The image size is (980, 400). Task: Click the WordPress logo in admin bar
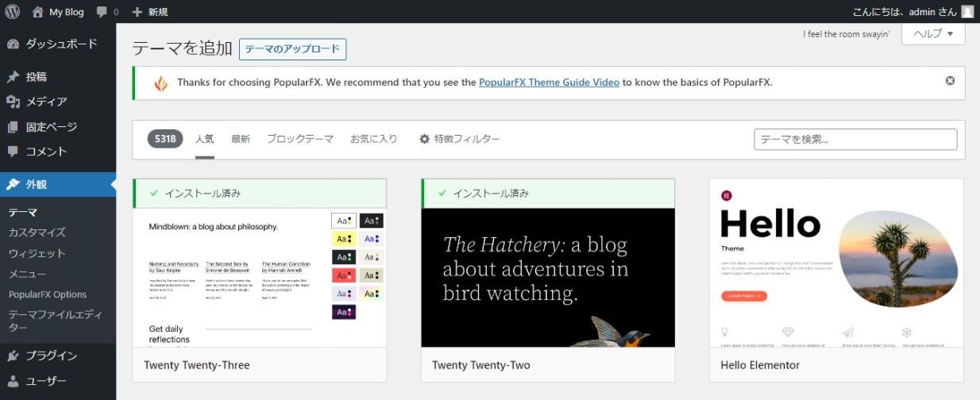[x=12, y=12]
